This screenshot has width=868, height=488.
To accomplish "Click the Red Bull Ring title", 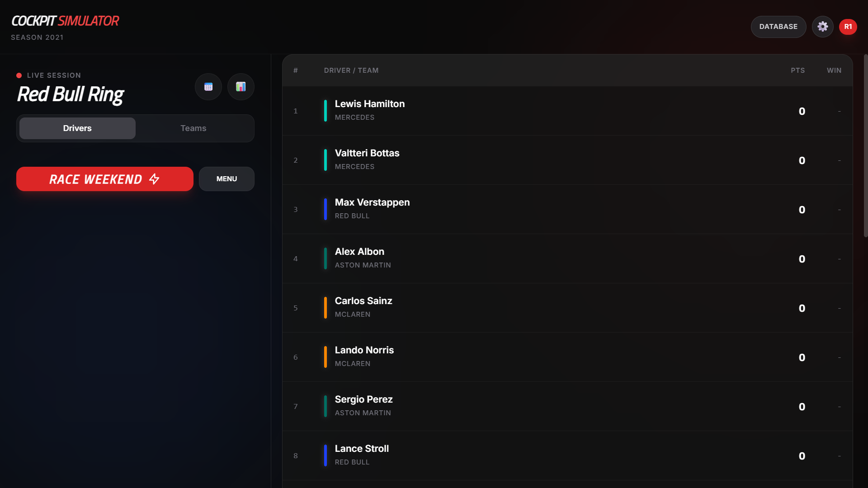I will tap(71, 94).
